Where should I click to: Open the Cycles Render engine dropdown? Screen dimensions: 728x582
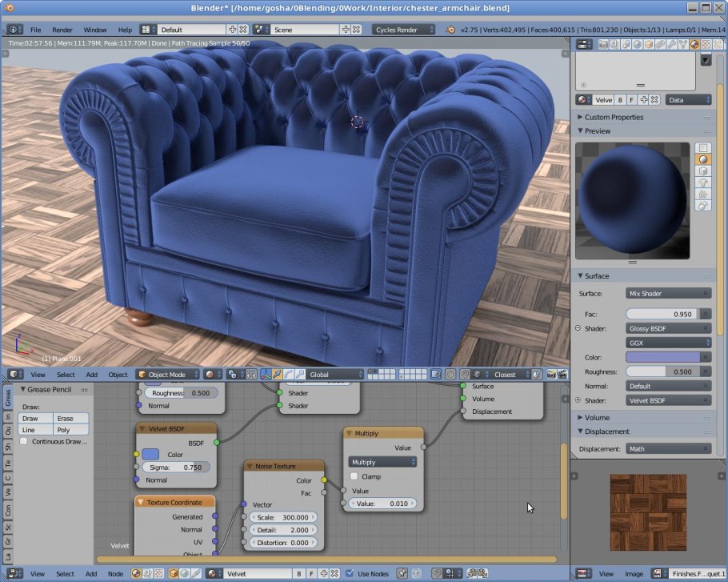(404, 30)
